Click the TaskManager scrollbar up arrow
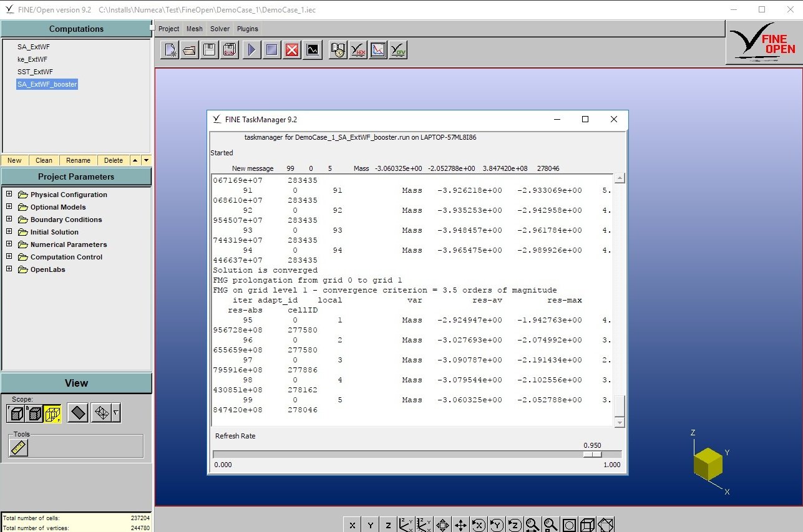 620,179
